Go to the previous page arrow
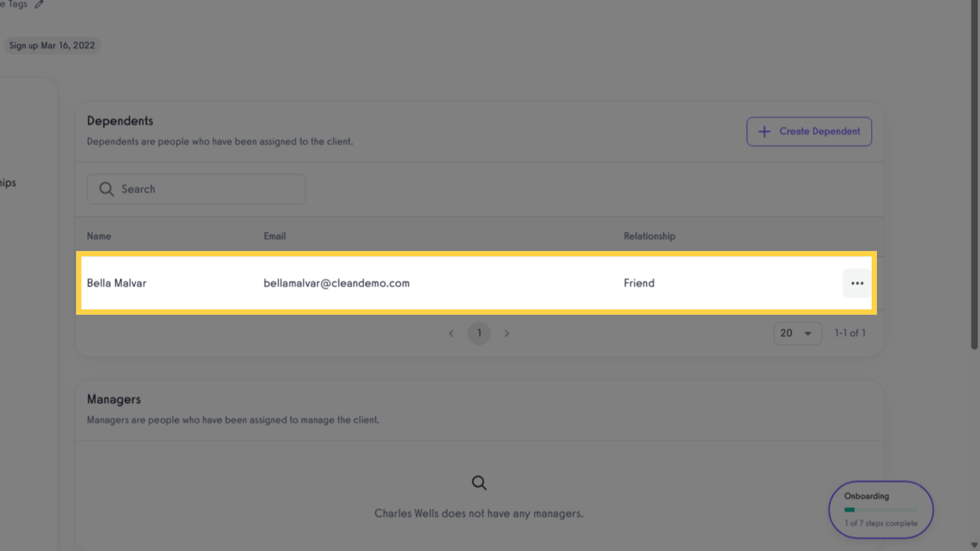 [x=451, y=333]
